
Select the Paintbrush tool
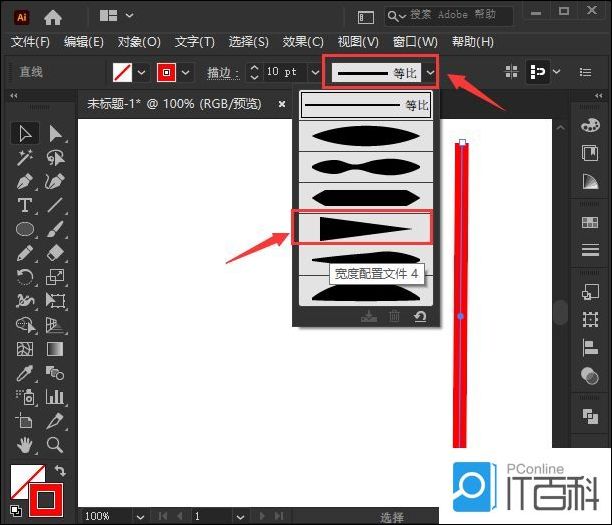(55, 229)
